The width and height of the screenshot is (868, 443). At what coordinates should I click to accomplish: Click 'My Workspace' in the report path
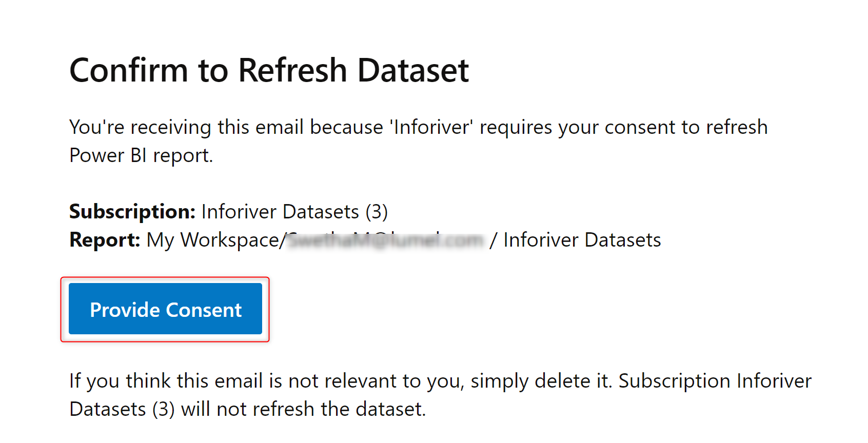pyautogui.click(x=212, y=240)
